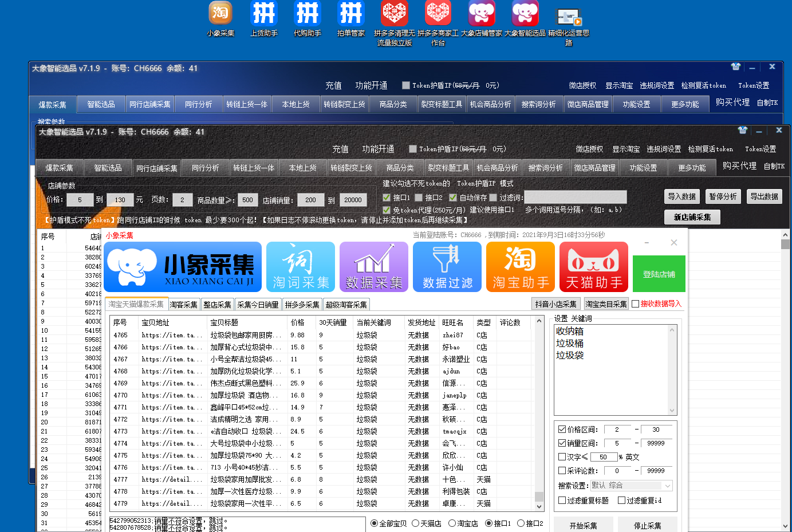Launch 拼多多商家工作台 from the desktop
The width and height of the screenshot is (792, 532).
(x=438, y=13)
